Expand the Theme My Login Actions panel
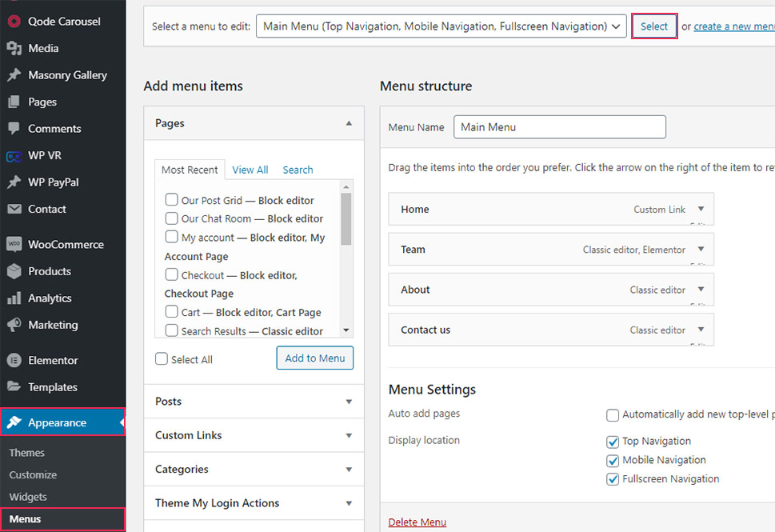The width and height of the screenshot is (775, 532). tap(349, 503)
